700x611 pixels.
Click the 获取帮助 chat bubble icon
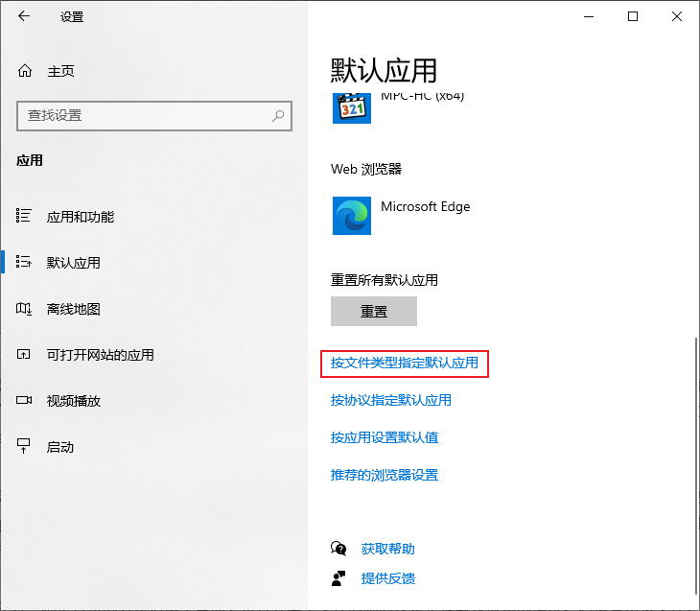pyautogui.click(x=338, y=548)
